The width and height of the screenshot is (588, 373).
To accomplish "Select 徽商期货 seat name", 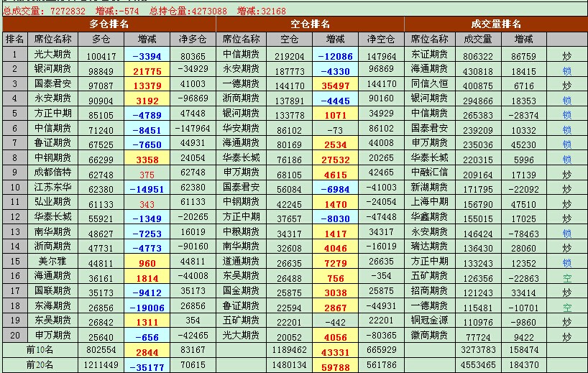I will [x=429, y=335].
